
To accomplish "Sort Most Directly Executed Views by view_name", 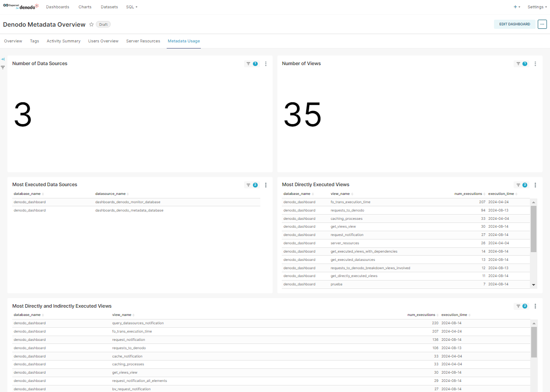I will (x=342, y=194).
